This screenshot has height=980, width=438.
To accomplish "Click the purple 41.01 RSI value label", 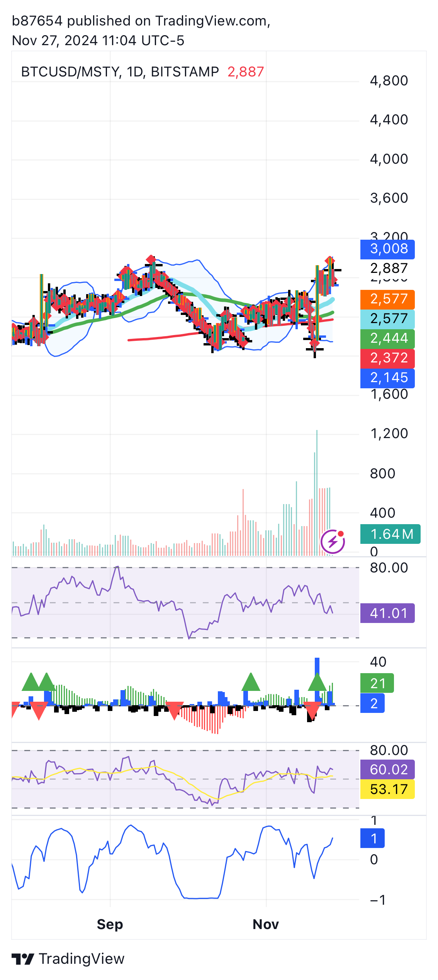I will pyautogui.click(x=387, y=613).
